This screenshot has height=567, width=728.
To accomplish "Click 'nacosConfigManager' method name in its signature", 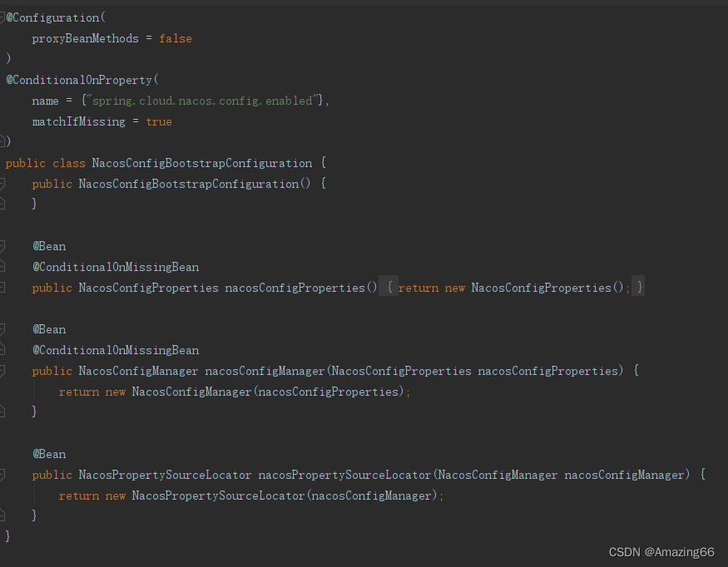I will [x=265, y=371].
